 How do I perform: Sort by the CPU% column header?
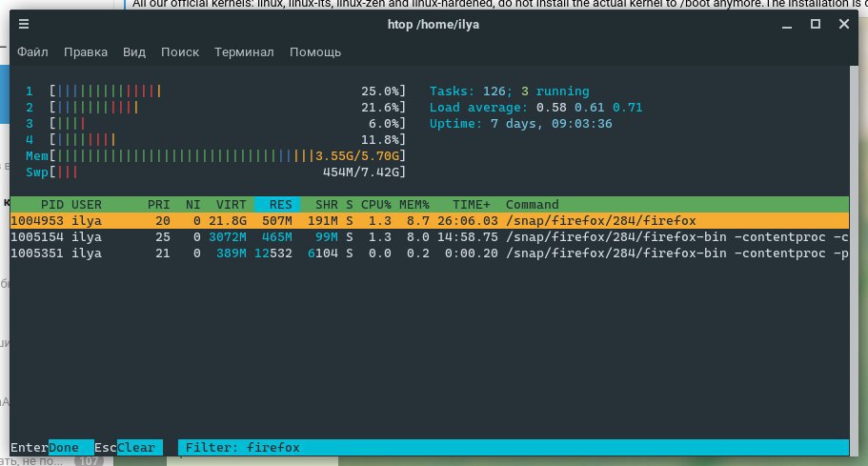375,204
